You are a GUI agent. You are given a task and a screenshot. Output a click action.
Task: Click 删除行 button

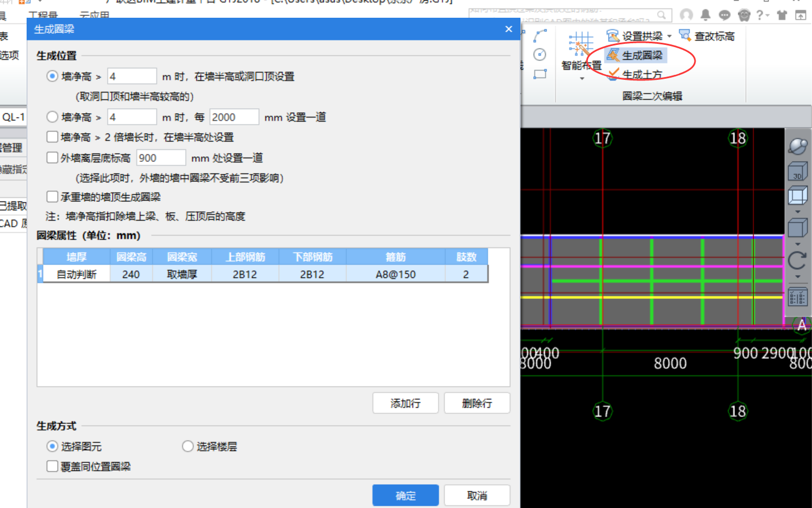click(477, 403)
